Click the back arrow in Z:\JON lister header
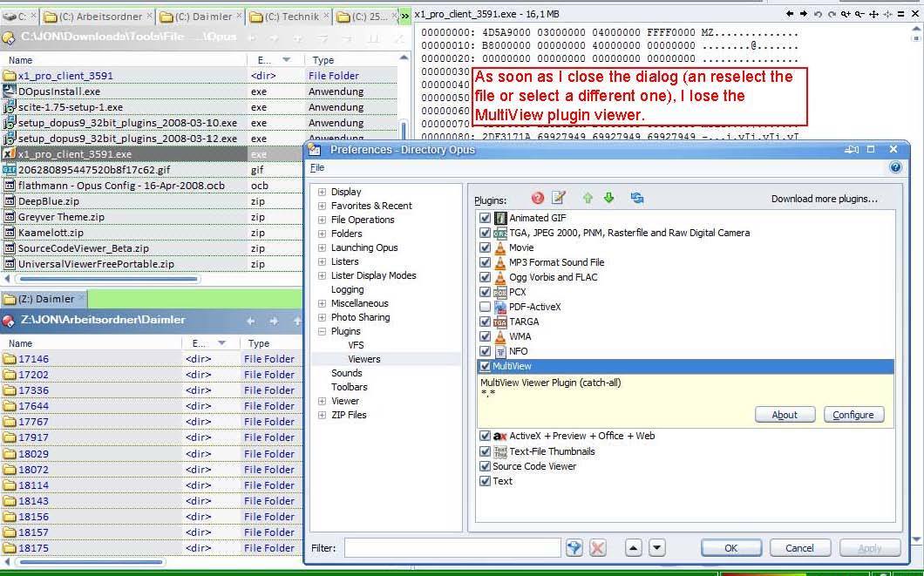The image size is (924, 576). pyautogui.click(x=251, y=321)
